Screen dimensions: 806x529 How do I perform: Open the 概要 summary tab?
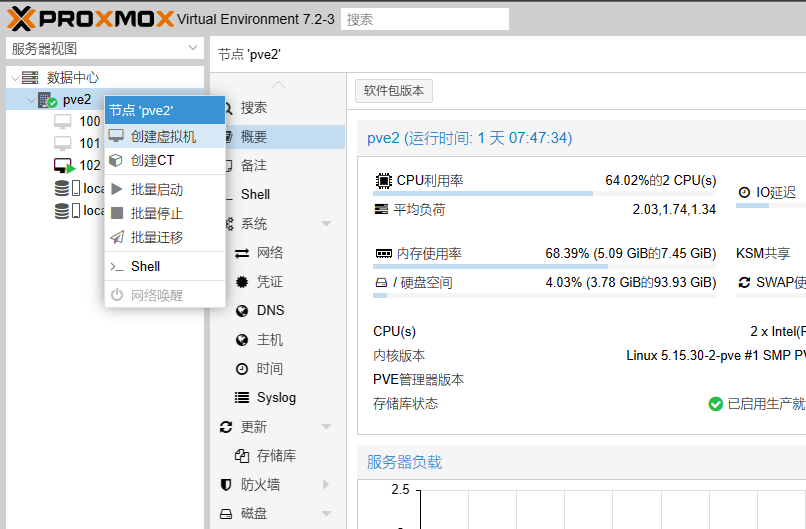pyautogui.click(x=280, y=137)
